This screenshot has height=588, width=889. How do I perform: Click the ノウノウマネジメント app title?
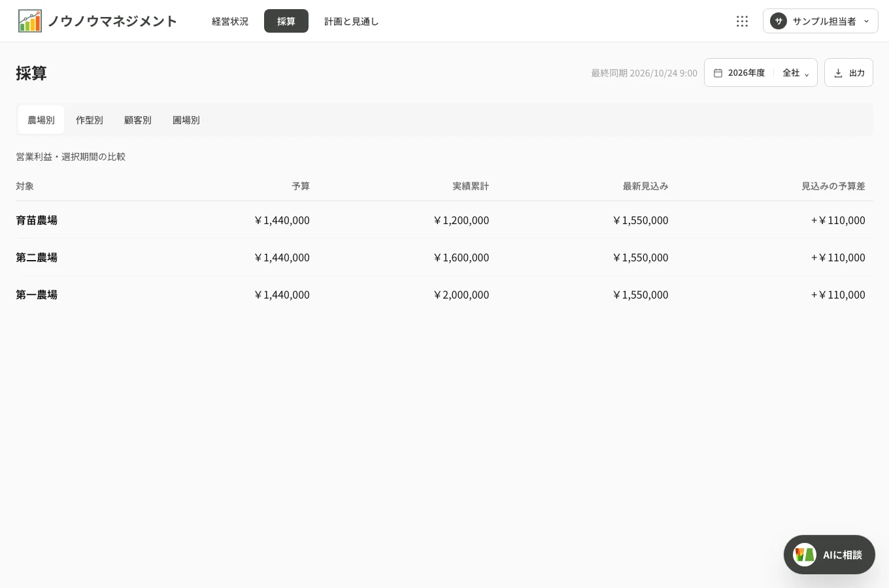coord(112,21)
